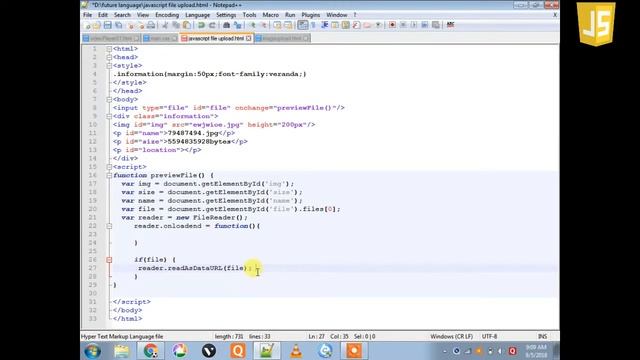Open the Encoding menu
The height and width of the screenshot is (360, 640).
coord(167,15)
